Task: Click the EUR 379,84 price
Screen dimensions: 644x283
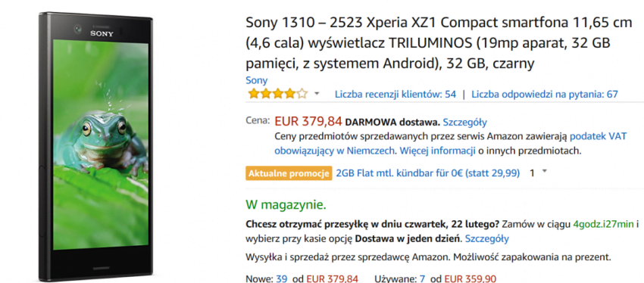Action: 308,121
